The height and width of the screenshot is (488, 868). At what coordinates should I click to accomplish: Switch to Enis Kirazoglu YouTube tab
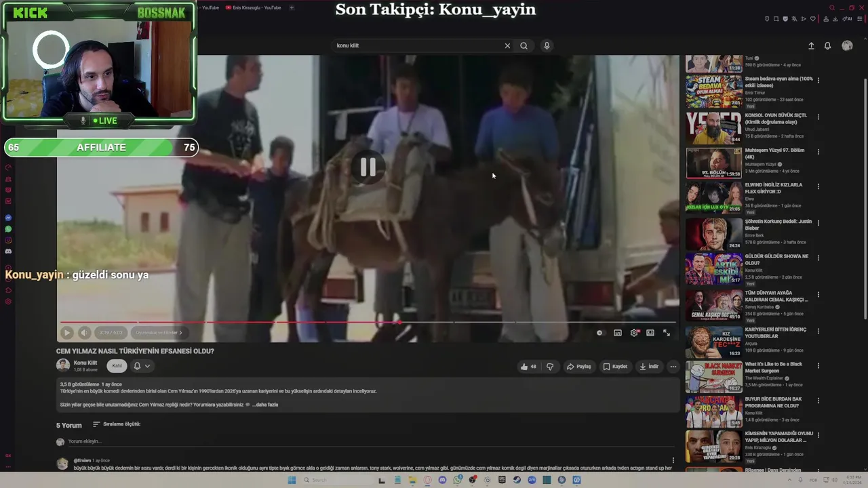pyautogui.click(x=253, y=7)
